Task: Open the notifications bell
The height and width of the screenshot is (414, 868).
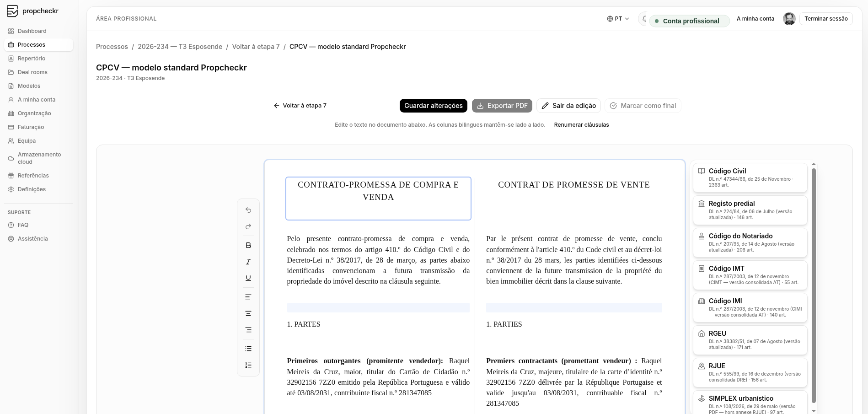Action: [644, 19]
